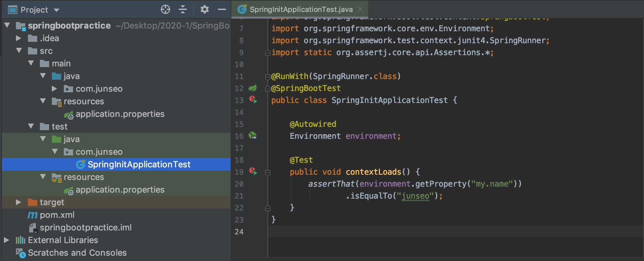
Task: Expand the .idea folder
Action: coord(19,38)
